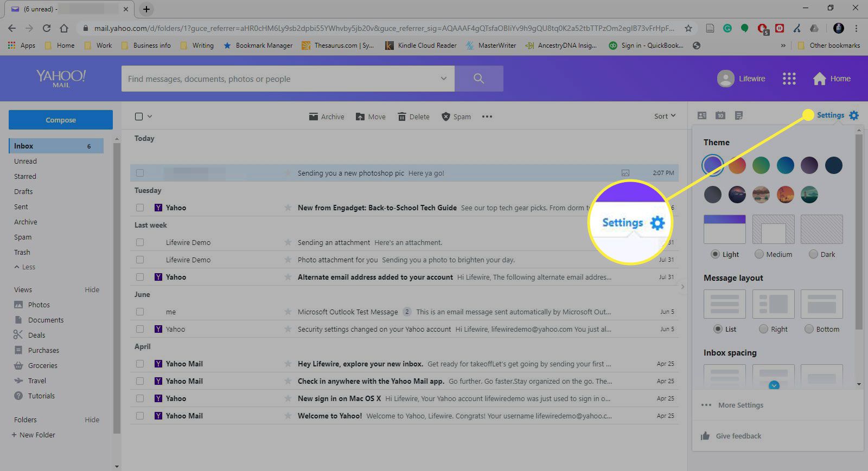This screenshot has height=471, width=868.
Task: Click the Chrome address bar
Action: [384, 28]
